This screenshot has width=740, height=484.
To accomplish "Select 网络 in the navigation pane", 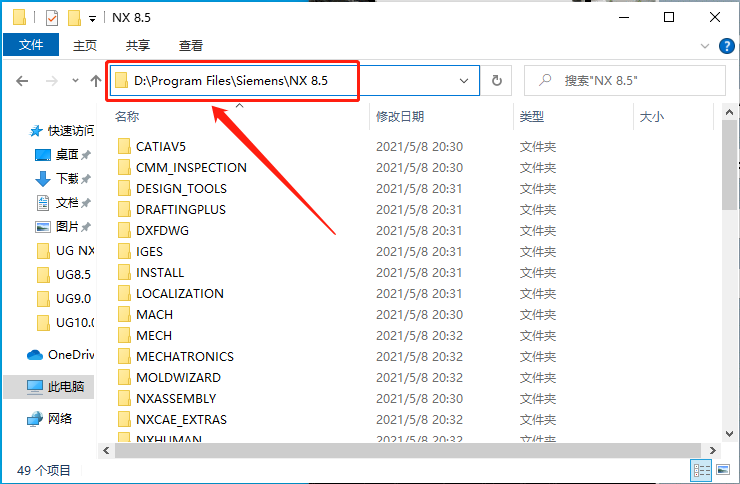I will [x=49, y=419].
